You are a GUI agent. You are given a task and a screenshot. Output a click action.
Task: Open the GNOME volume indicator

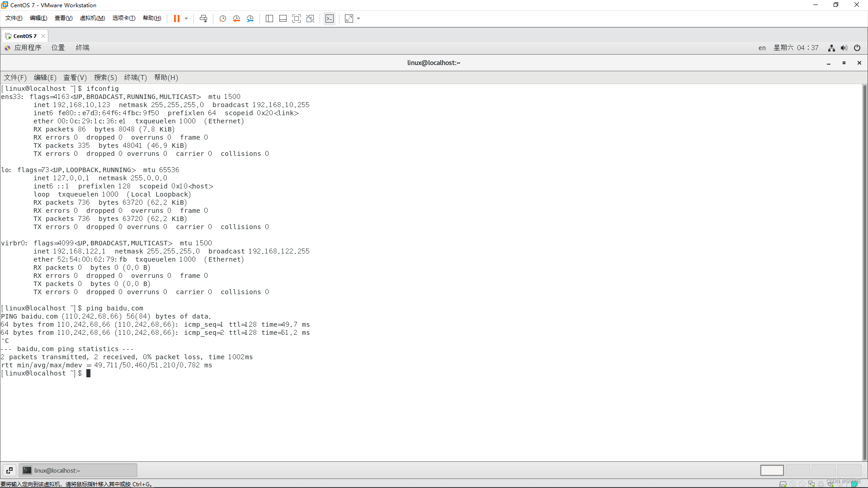pyautogui.click(x=844, y=48)
